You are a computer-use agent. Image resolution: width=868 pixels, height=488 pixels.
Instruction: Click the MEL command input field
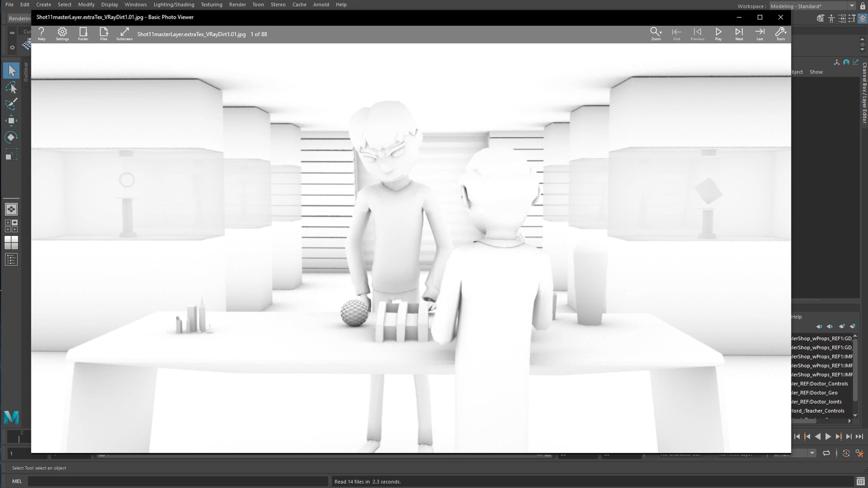(x=178, y=481)
